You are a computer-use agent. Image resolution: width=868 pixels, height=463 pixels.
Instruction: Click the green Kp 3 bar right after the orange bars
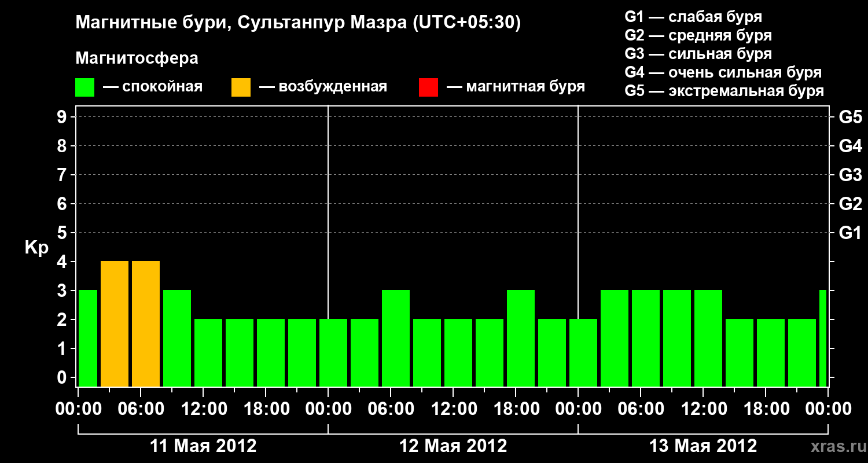[x=177, y=339]
